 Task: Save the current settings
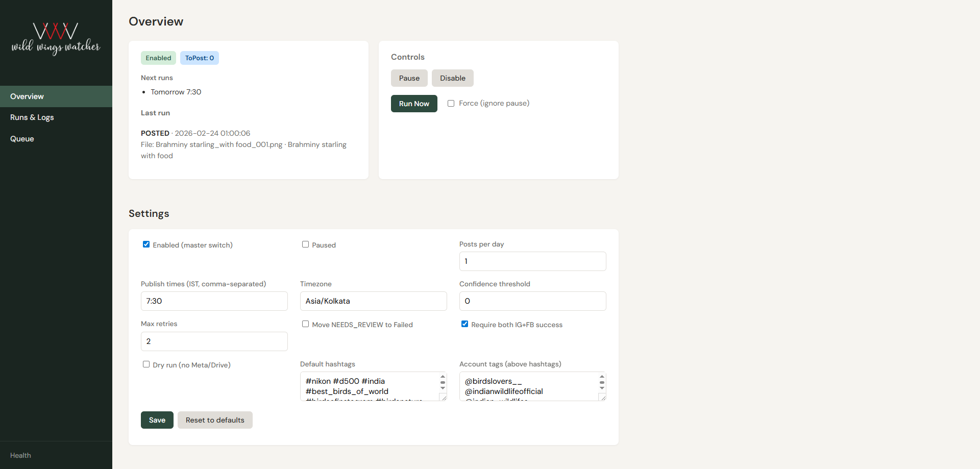157,420
